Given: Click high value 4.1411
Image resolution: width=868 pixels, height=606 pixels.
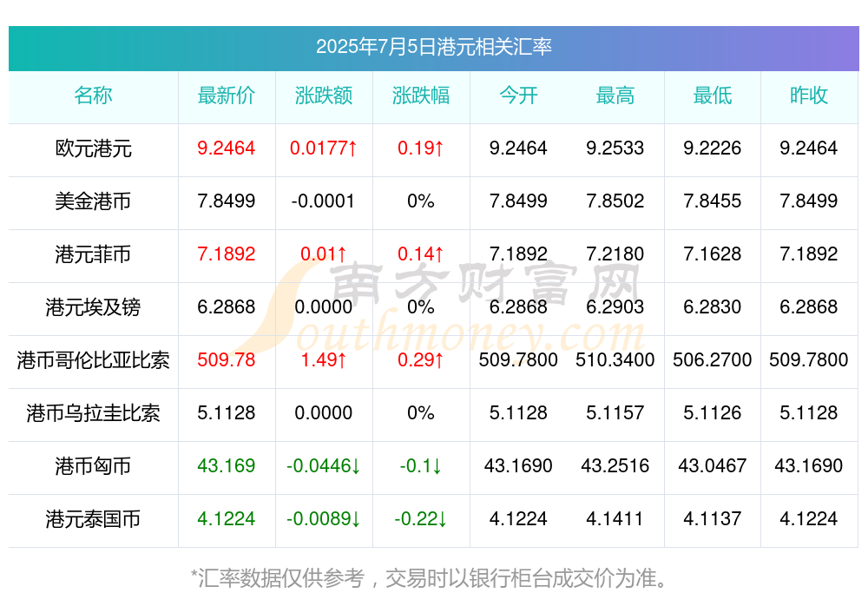Looking at the screenshot, I should coord(615,518).
